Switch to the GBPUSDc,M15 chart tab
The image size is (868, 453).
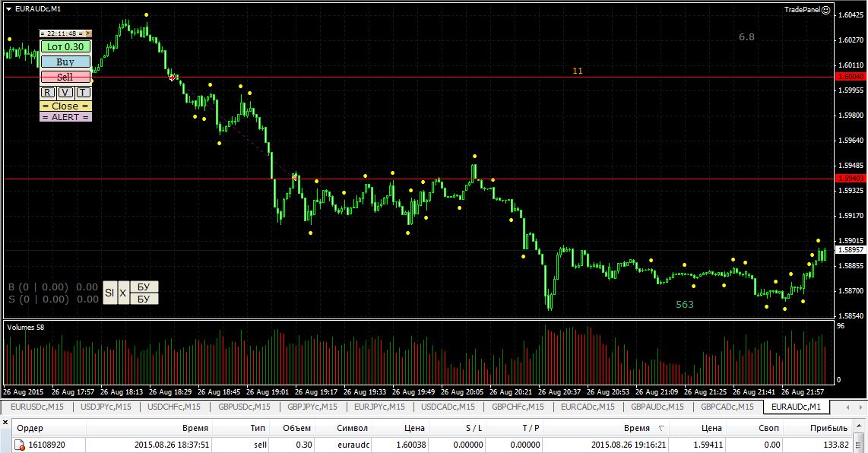click(244, 407)
